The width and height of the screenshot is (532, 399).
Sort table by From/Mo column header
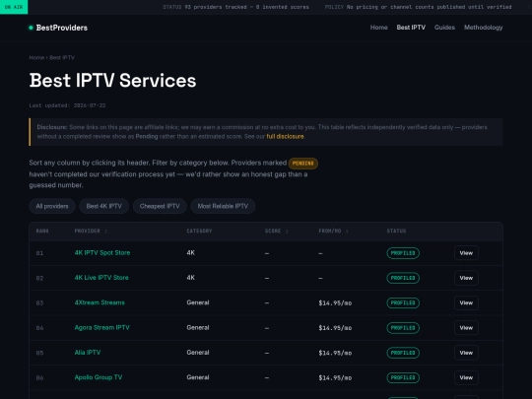(x=333, y=232)
